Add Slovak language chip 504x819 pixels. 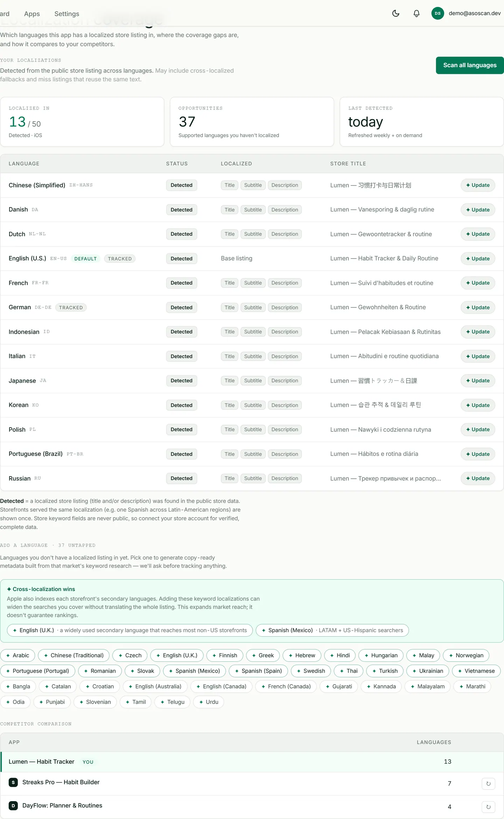[x=142, y=671]
